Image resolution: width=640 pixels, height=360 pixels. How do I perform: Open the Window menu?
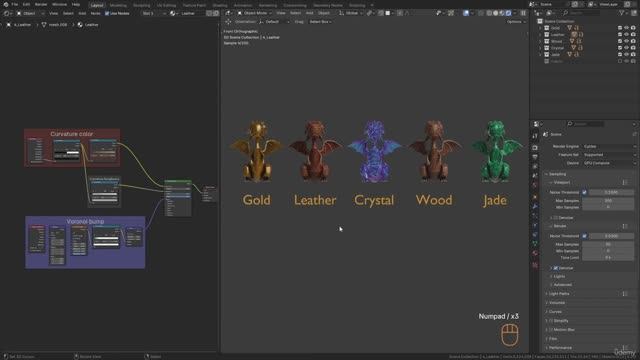click(59, 4)
